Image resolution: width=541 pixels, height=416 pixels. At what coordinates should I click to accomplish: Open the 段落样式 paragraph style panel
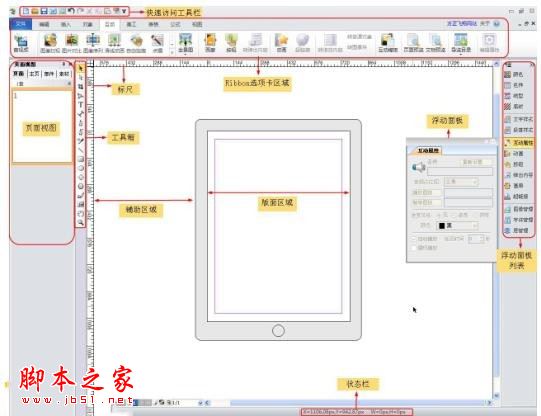(x=519, y=130)
